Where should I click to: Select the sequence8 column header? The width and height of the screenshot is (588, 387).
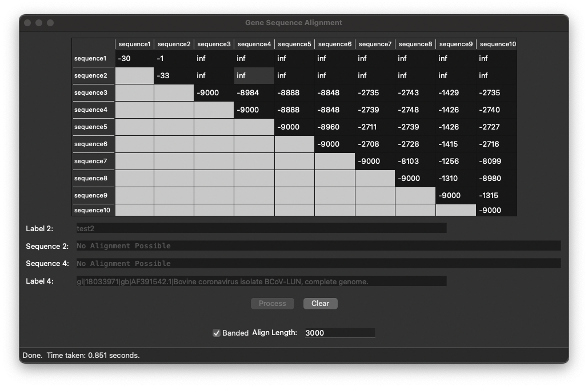click(x=415, y=44)
